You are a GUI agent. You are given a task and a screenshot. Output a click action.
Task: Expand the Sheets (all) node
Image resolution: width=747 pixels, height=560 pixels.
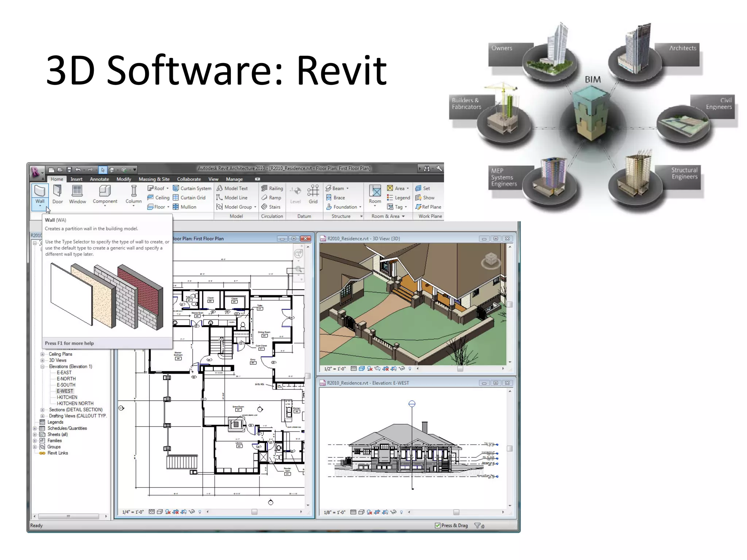[35, 435]
